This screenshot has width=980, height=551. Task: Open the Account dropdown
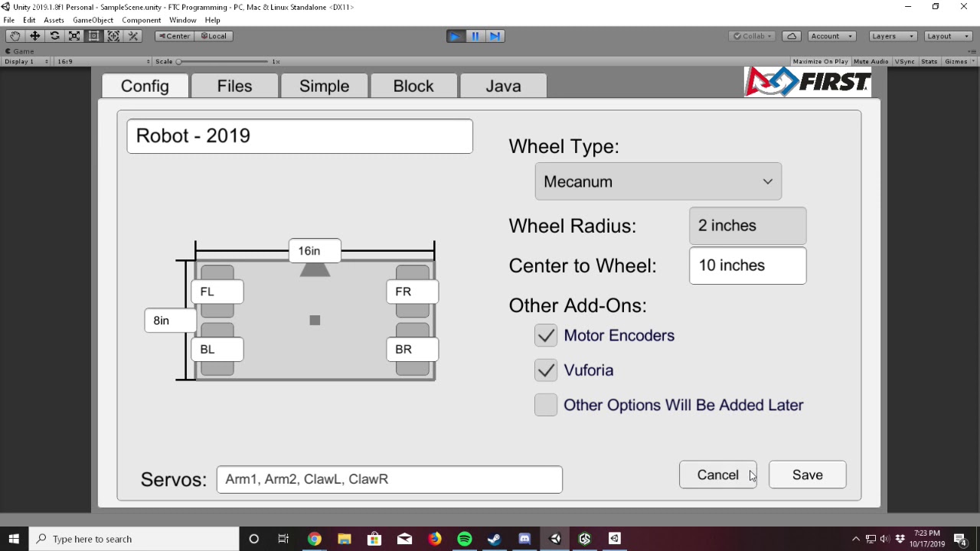pos(831,36)
